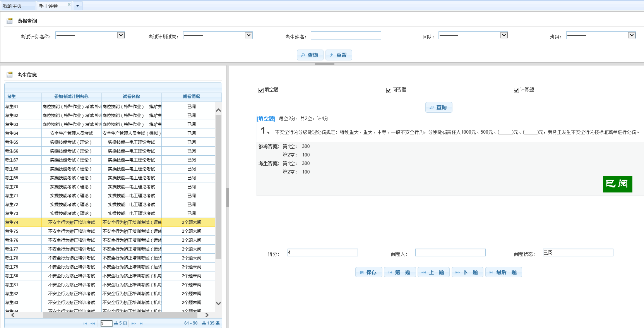Jump to last page of examinee list
The image size is (644, 328).
click(141, 323)
